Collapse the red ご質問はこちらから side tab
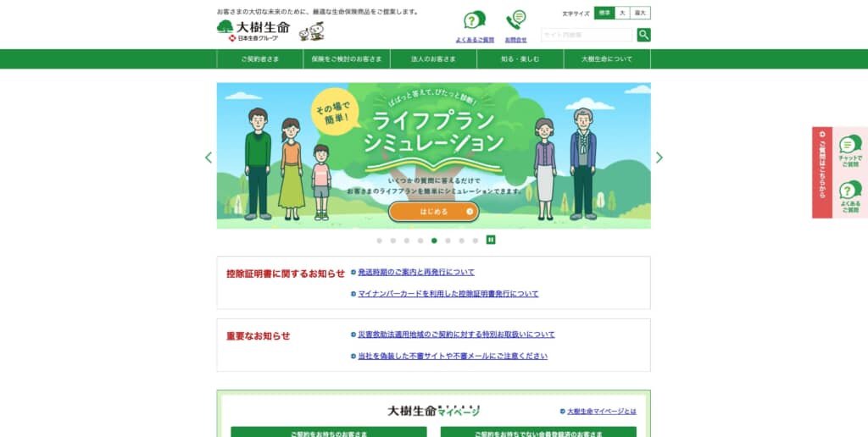Viewport: 868px width, 437px height. [x=822, y=172]
